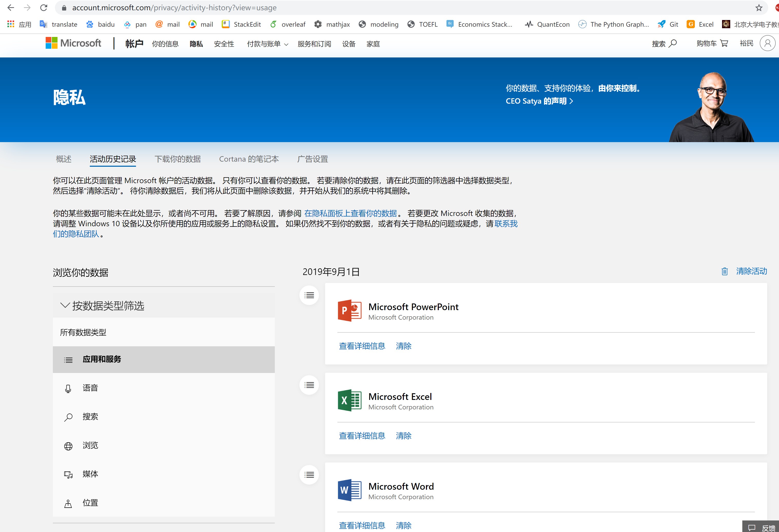Open the 安全性 menu item

(x=224, y=44)
